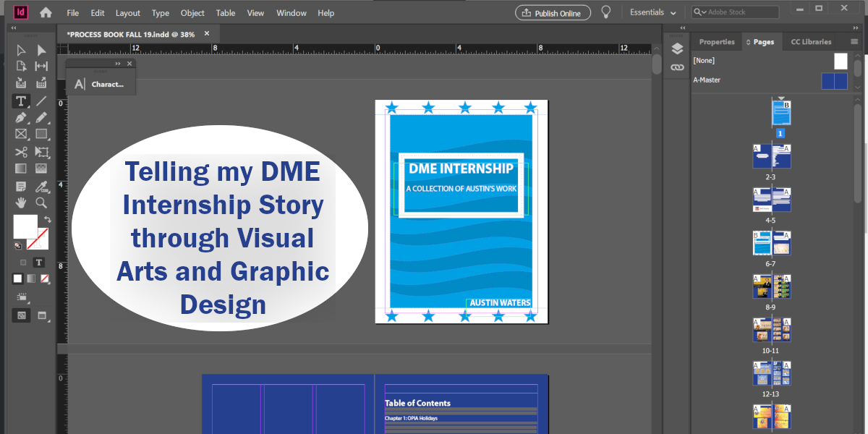Select the Scissors tool
This screenshot has height=434, width=868.
pos(21,152)
